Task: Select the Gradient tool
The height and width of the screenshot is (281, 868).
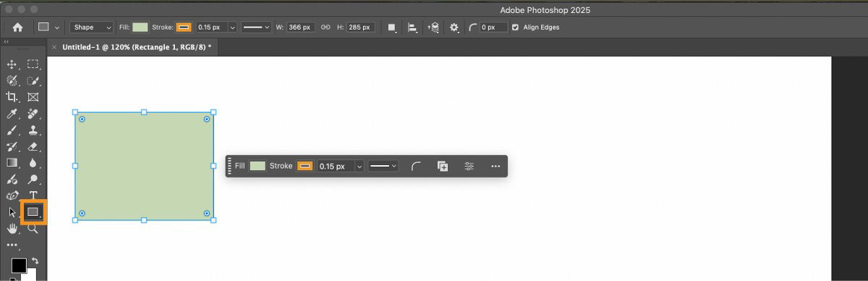Action: (x=12, y=163)
